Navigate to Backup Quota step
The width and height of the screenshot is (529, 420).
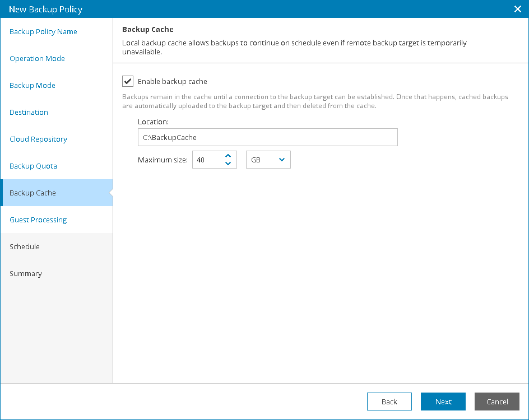33,166
